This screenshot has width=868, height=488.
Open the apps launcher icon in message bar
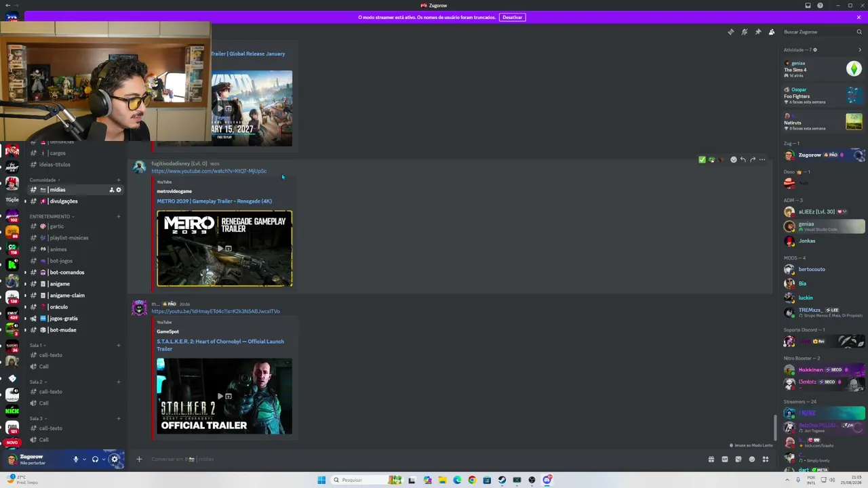click(766, 459)
